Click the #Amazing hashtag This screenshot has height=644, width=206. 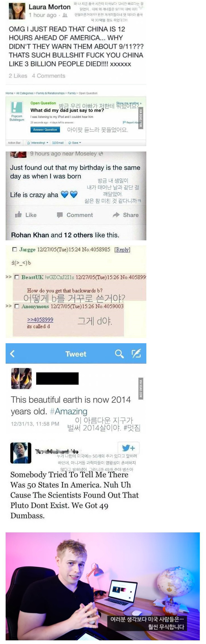coord(68,411)
